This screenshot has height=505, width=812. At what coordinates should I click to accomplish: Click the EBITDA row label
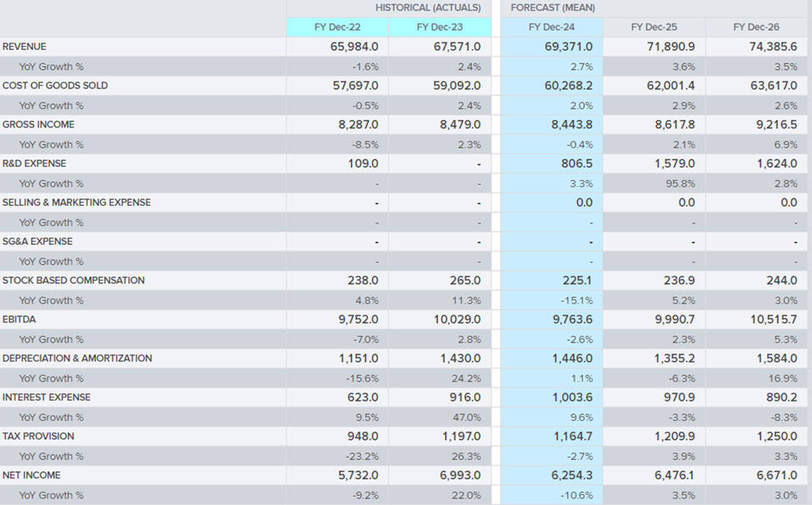(19, 320)
